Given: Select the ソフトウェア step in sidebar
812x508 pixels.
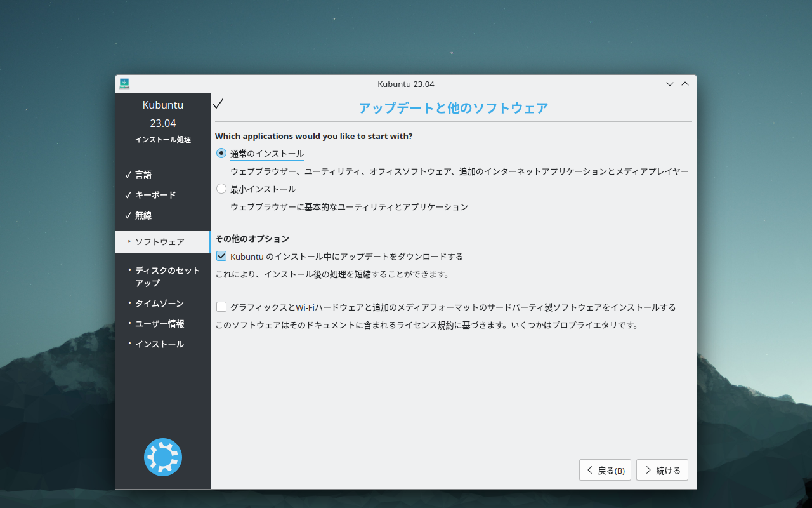Looking at the screenshot, I should point(162,242).
